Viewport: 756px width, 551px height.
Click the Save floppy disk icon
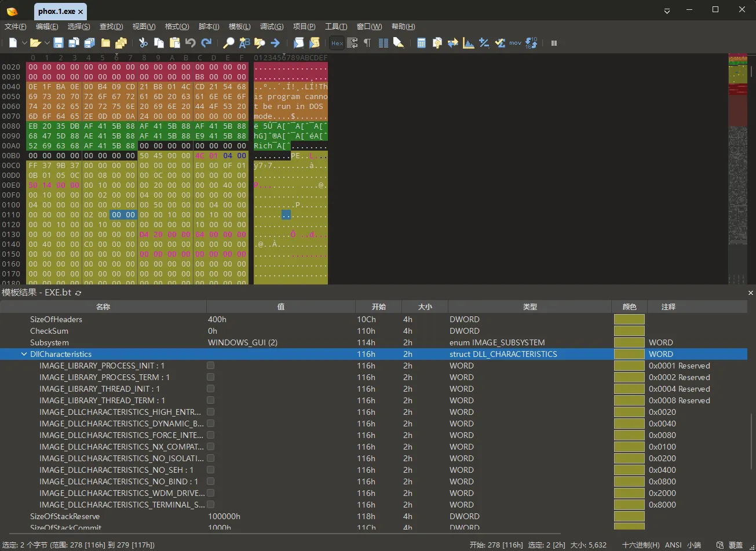click(59, 43)
